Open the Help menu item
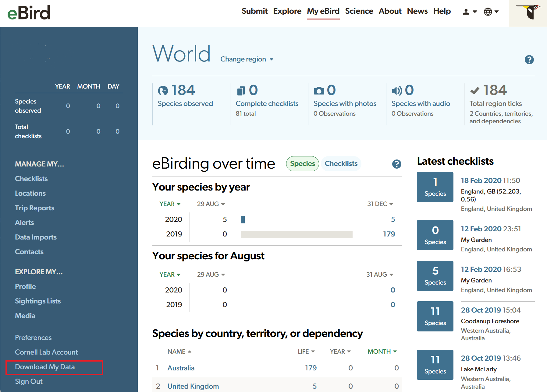 [x=442, y=11]
